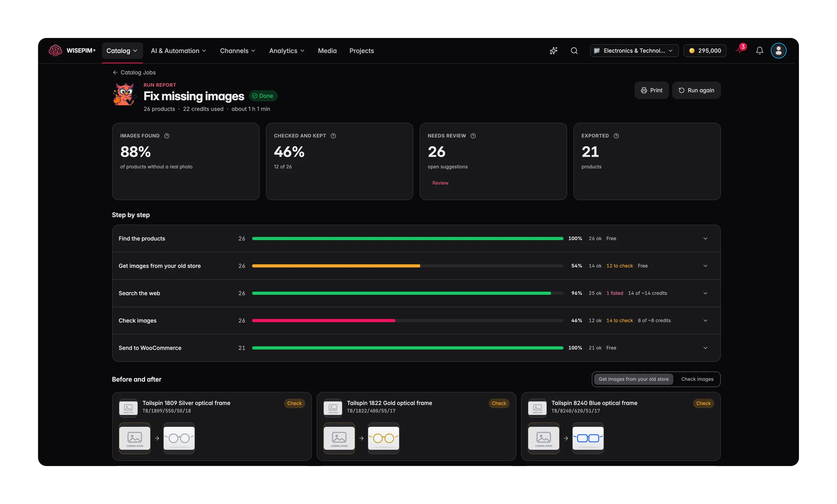
Task: Click the Check badge on Tailspin 1822 Gold
Action: coord(499,403)
